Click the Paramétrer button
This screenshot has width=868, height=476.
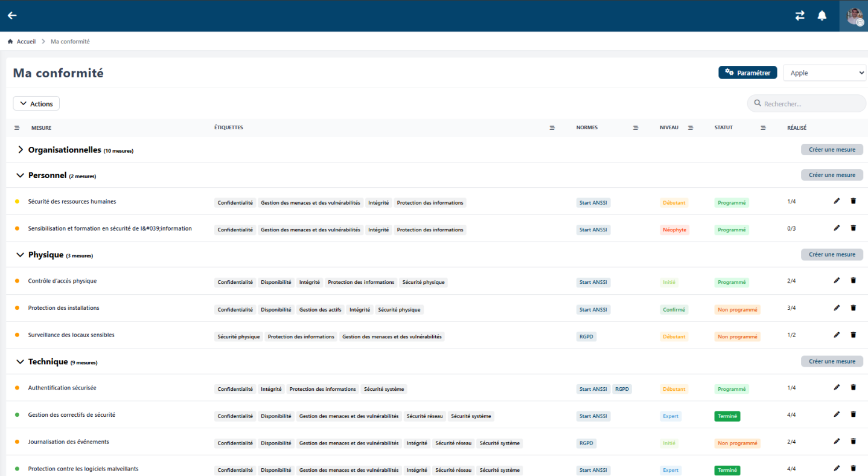(747, 73)
